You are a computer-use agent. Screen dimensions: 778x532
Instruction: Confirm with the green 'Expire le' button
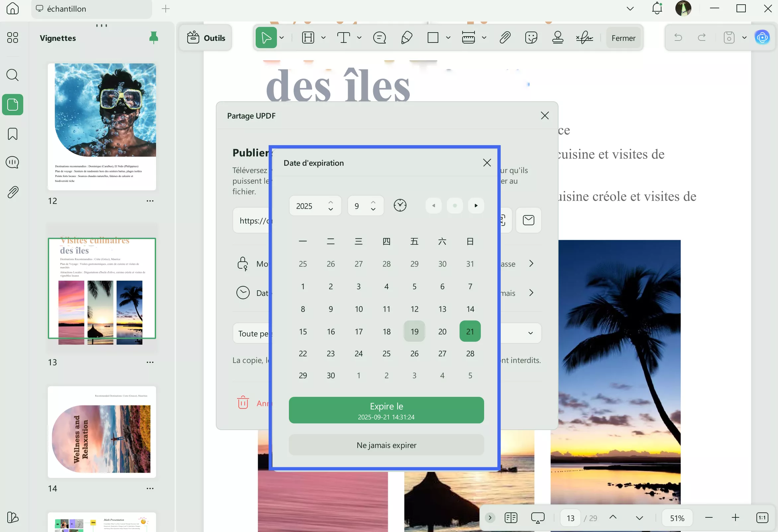(x=386, y=410)
